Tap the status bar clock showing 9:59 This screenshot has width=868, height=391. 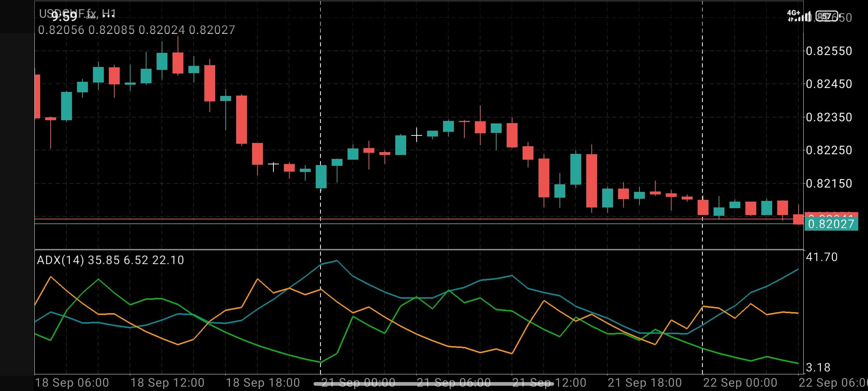64,16
